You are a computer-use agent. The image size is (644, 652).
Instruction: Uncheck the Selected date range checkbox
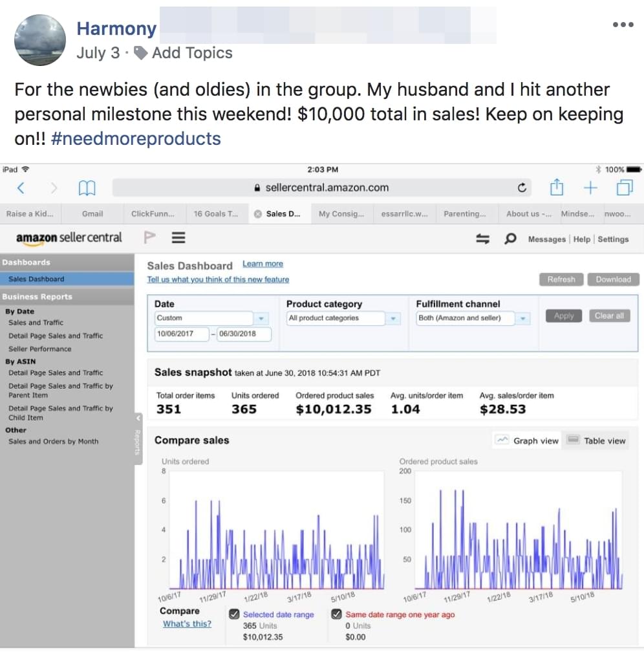tap(234, 614)
